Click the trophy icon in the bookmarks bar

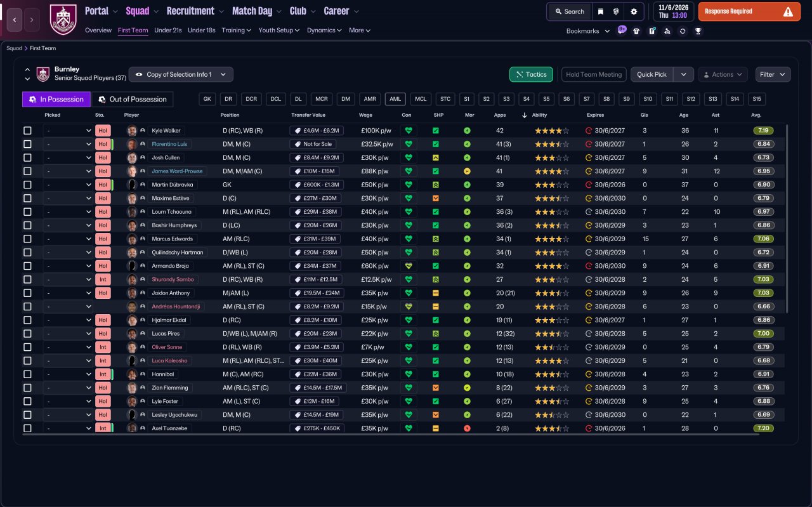[698, 30]
